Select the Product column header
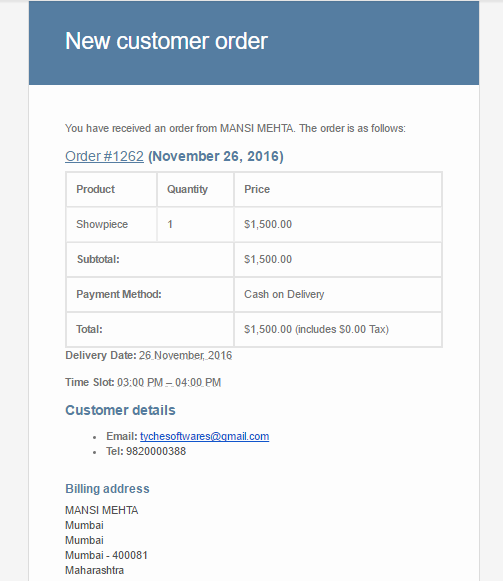The width and height of the screenshot is (503, 581). pyautogui.click(x=111, y=189)
